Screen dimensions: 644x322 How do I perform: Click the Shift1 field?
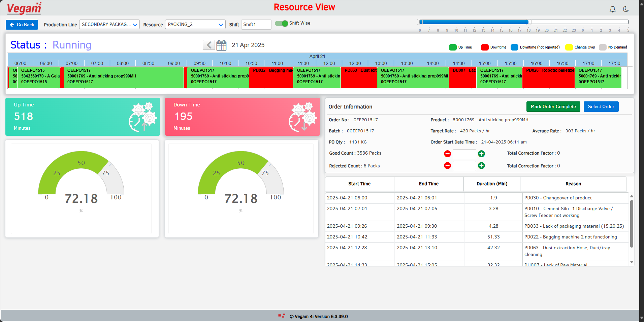[x=256, y=24]
